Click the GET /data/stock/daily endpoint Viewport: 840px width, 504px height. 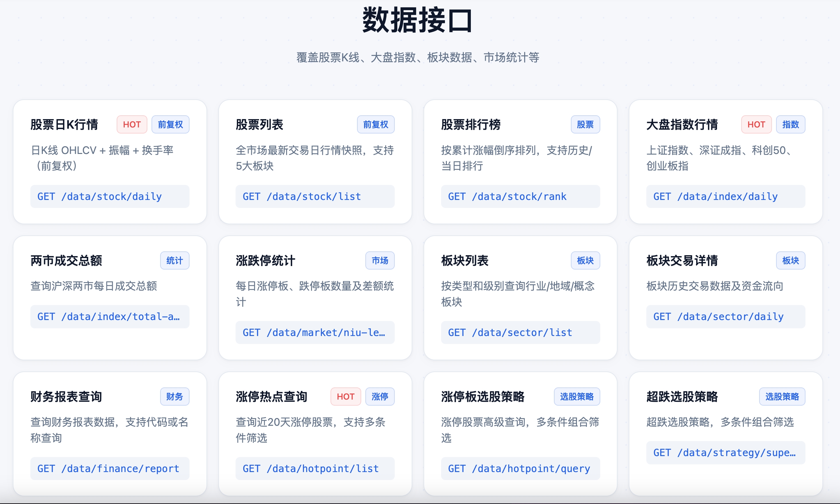(x=110, y=196)
